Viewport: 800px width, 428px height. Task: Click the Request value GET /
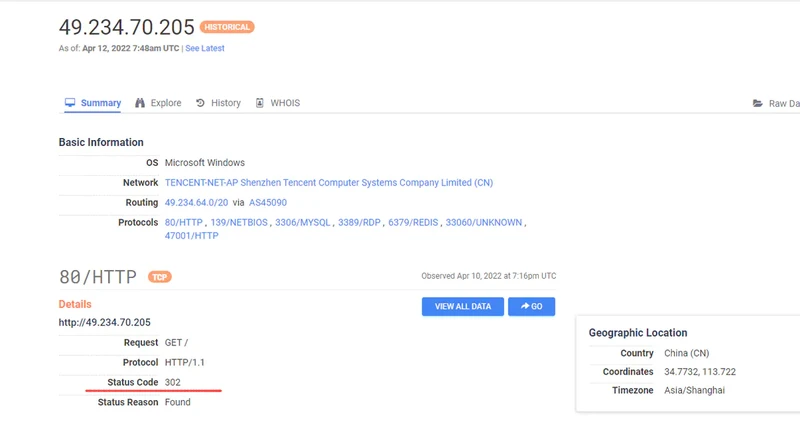[177, 342]
